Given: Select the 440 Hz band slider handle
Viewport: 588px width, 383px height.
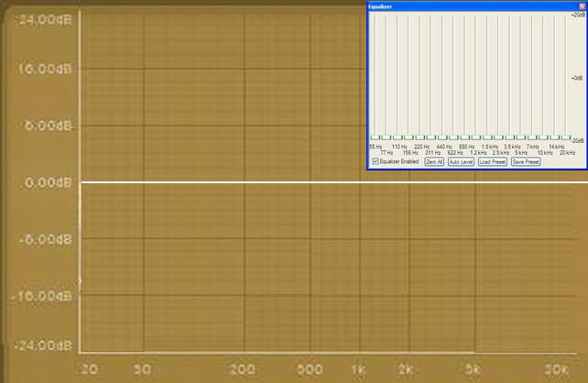Looking at the screenshot, I should click(x=443, y=137).
